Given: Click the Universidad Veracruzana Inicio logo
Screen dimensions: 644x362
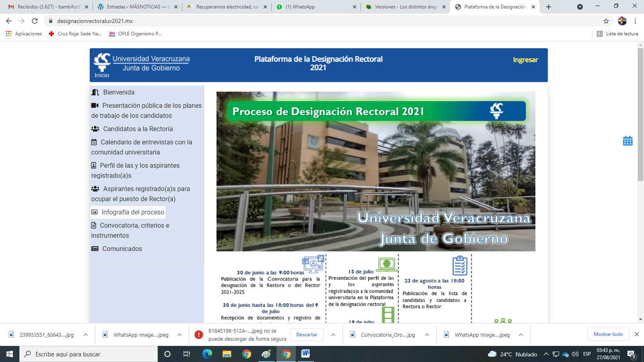Looking at the screenshot, I should 141,65.
